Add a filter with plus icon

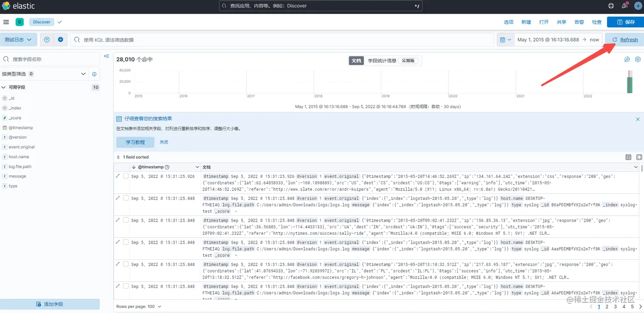[60, 40]
